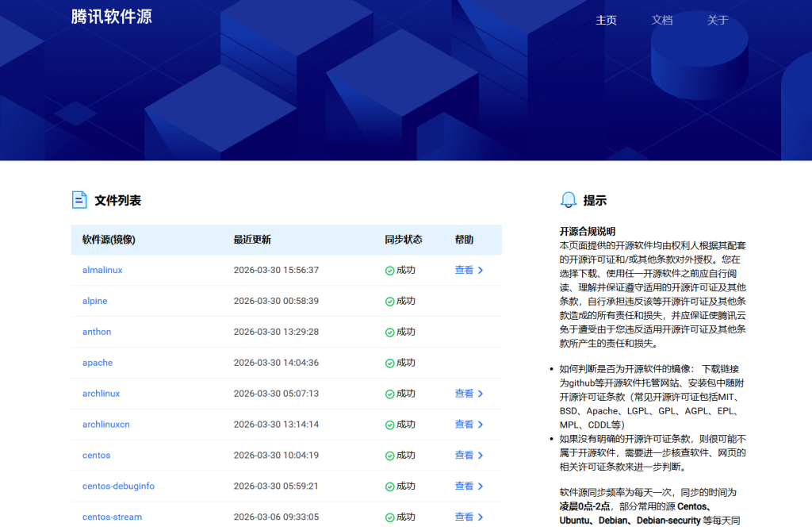Expand help chevron in archlinux row
Image resolution: width=812 pixels, height=527 pixels.
(x=481, y=394)
